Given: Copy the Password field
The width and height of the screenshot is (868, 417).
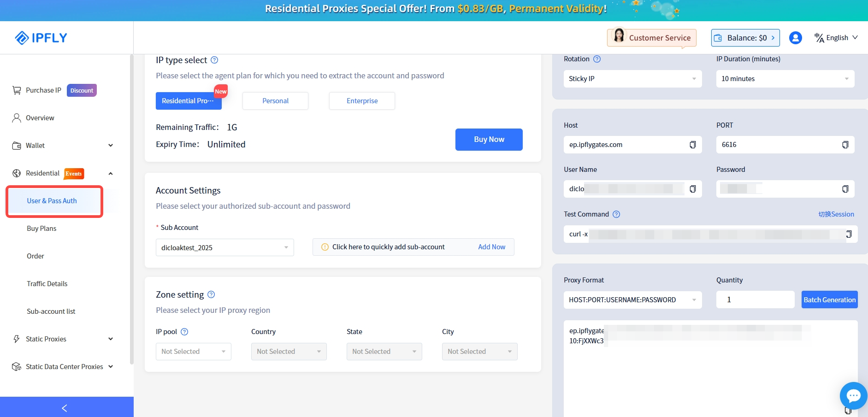Looking at the screenshot, I should click(x=845, y=189).
